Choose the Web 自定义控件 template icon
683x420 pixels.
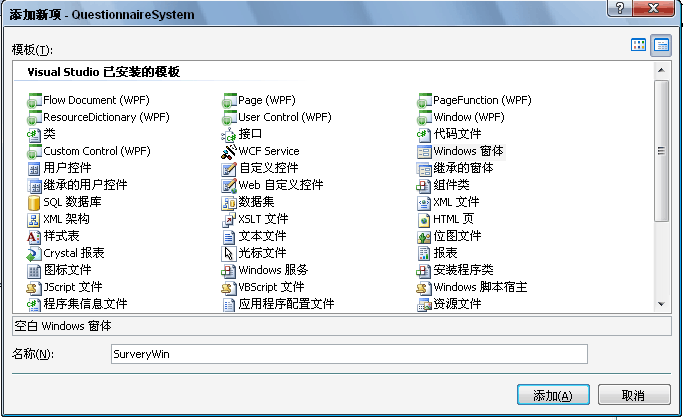229,186
